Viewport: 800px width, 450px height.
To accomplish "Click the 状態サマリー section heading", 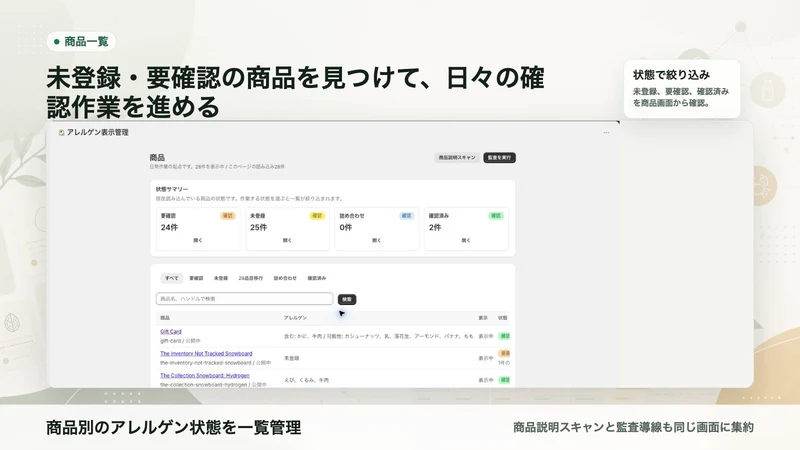I will point(172,189).
